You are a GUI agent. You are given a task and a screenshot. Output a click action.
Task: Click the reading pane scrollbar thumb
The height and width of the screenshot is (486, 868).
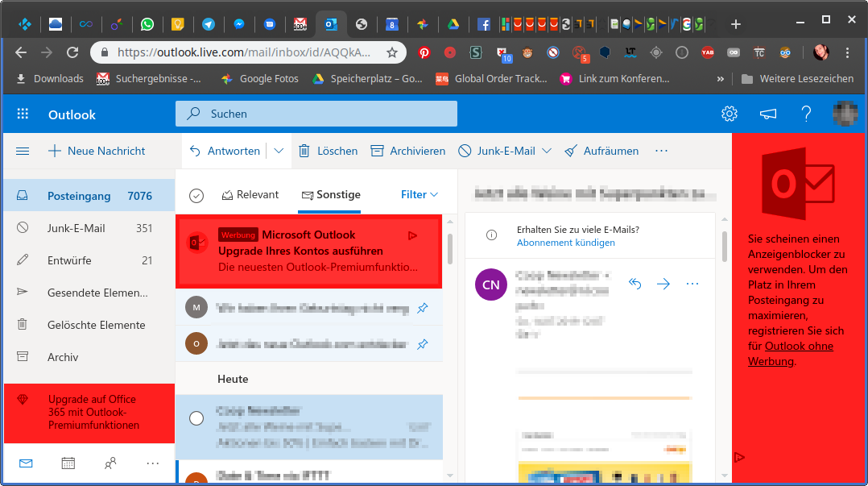(x=724, y=246)
